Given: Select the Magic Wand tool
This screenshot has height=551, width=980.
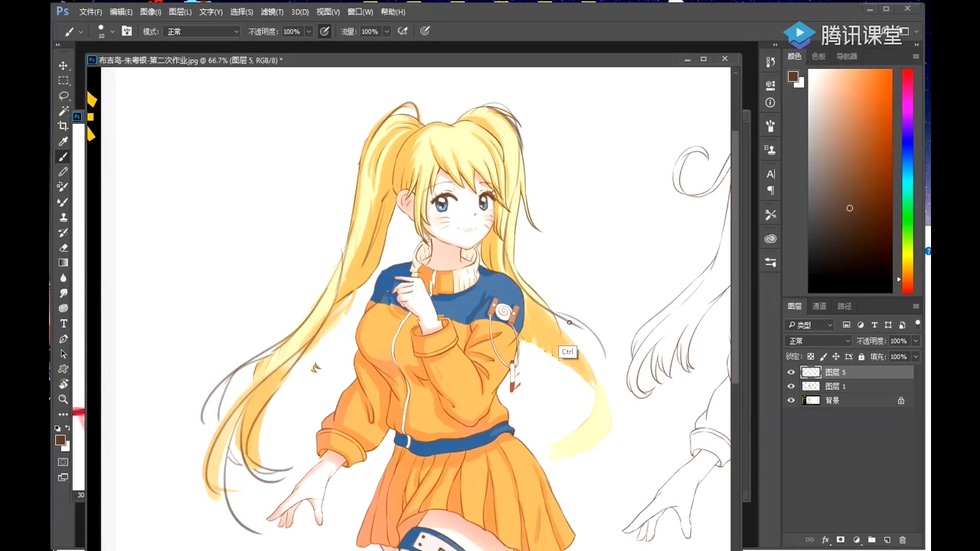Looking at the screenshot, I should [x=64, y=111].
